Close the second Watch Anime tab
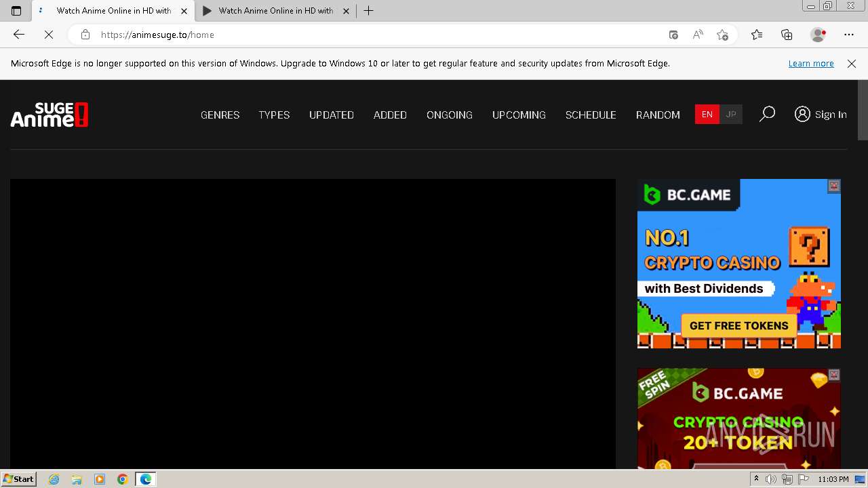The image size is (868, 488). tap(346, 11)
